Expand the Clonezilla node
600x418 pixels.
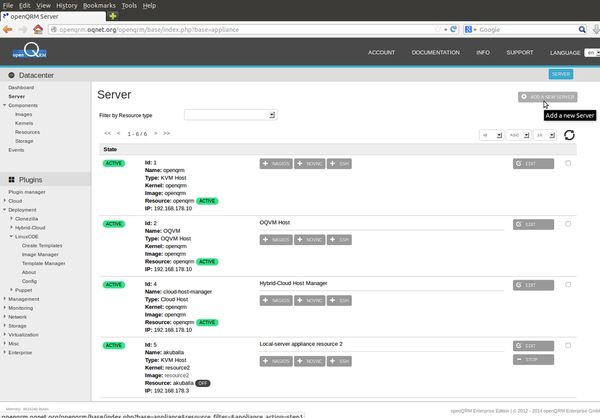click(11, 219)
